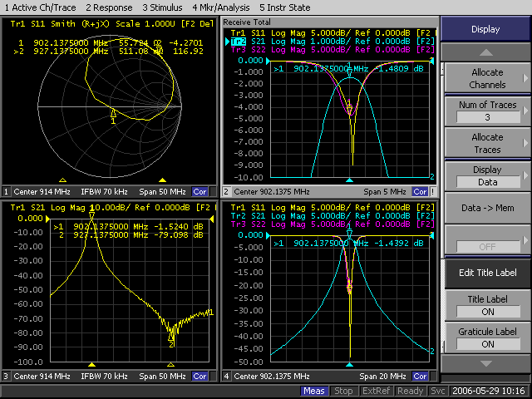Toggle Graticule Label ON softkey
Viewport: 532px width, 399px height.
click(487, 338)
